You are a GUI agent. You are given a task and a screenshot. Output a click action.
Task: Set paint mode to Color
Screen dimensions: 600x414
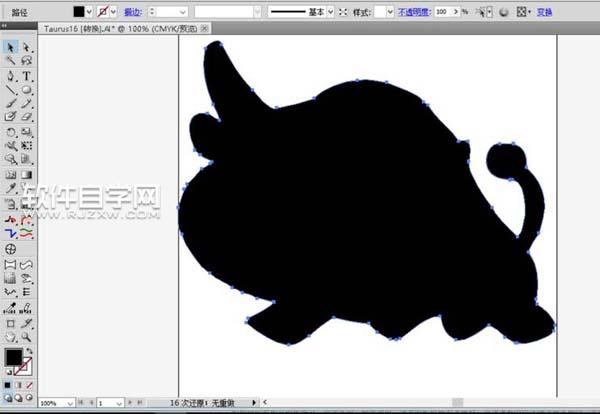click(x=7, y=385)
